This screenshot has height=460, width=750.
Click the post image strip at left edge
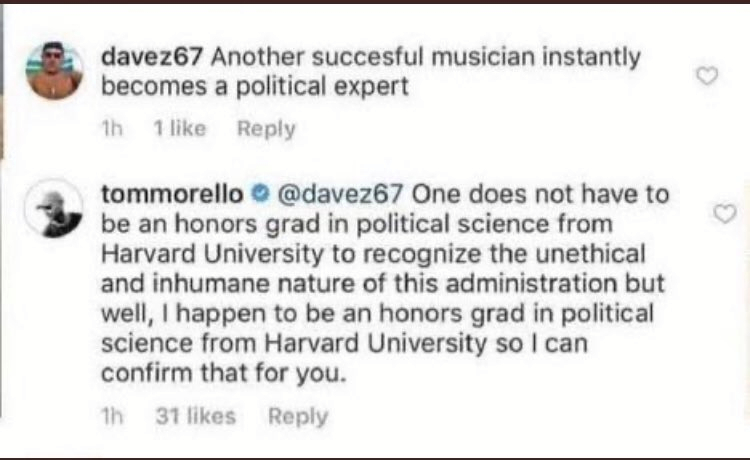click(3, 80)
